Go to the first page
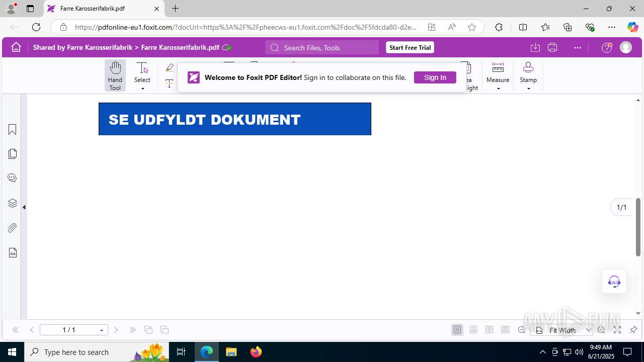 (x=15, y=330)
